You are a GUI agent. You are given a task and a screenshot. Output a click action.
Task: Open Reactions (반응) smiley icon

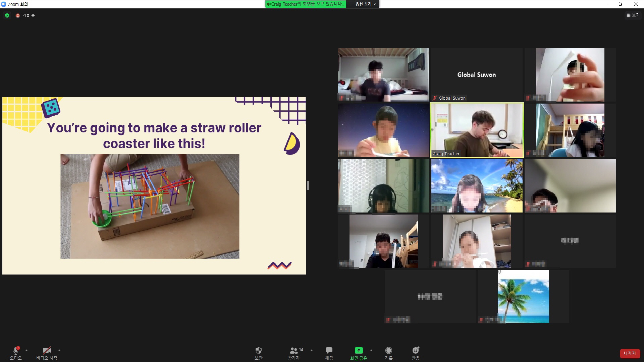tap(415, 351)
